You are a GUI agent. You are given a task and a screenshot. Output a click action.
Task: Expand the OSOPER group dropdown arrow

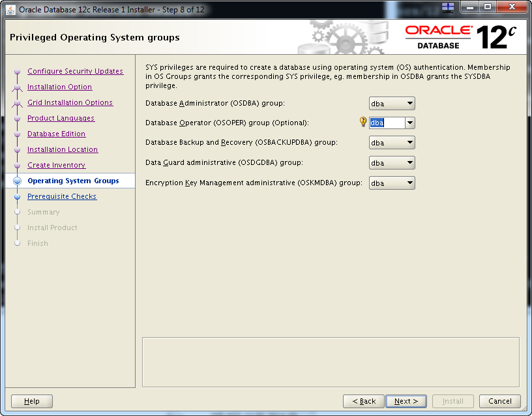click(x=410, y=123)
